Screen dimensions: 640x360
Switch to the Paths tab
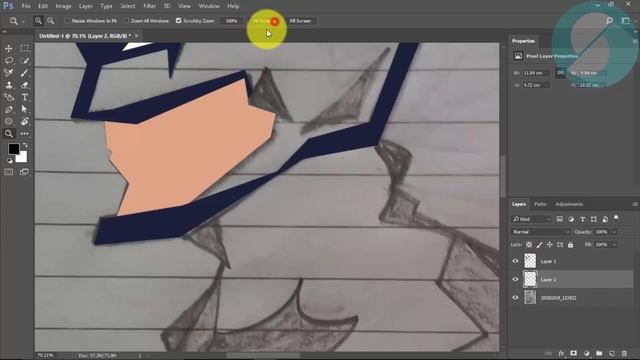tap(540, 204)
